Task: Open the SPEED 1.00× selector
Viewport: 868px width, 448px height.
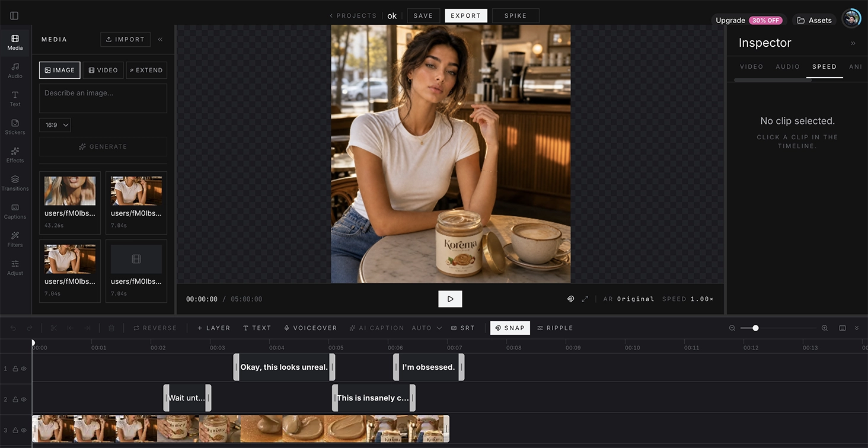Action: click(688, 299)
